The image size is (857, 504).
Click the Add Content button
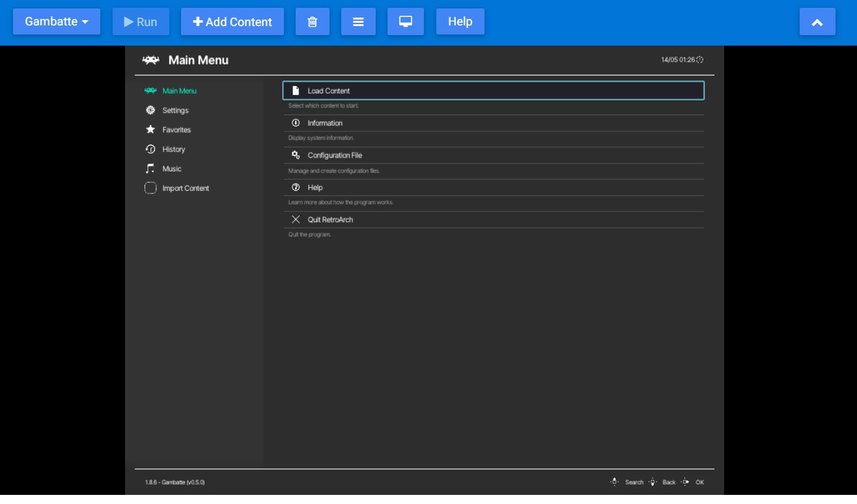232,21
